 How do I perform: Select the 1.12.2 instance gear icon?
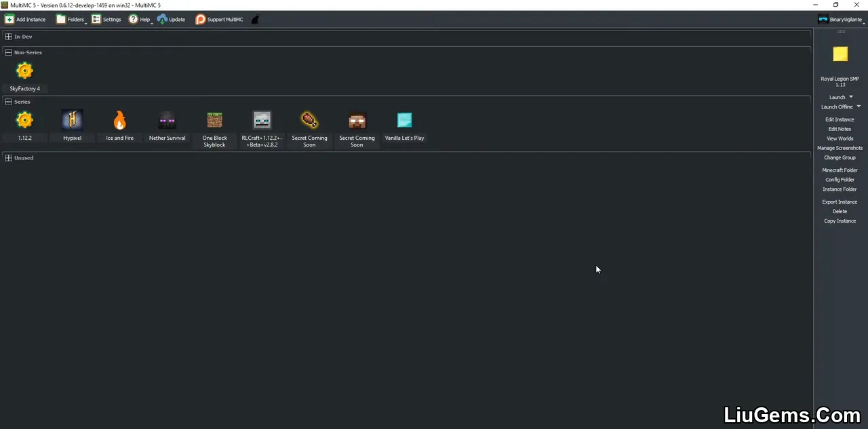pos(24,120)
